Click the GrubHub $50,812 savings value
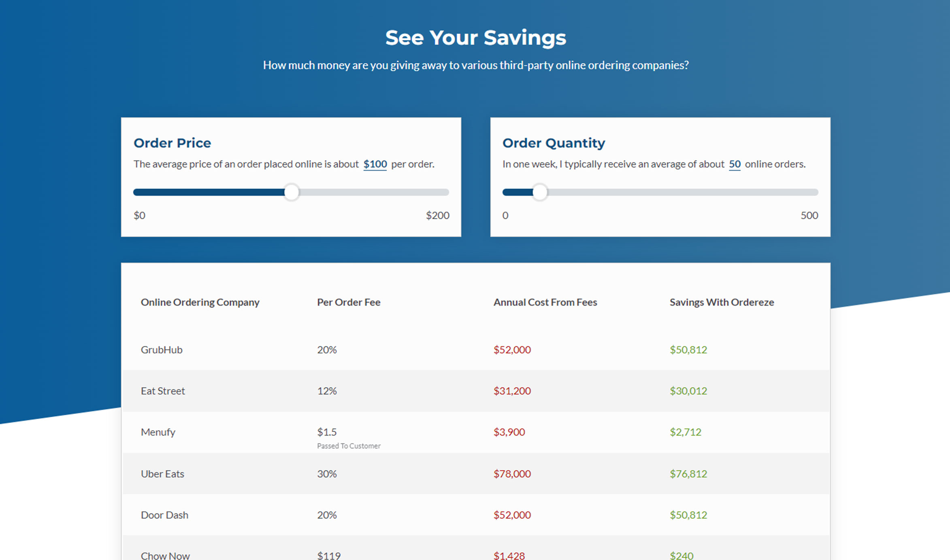 [688, 350]
